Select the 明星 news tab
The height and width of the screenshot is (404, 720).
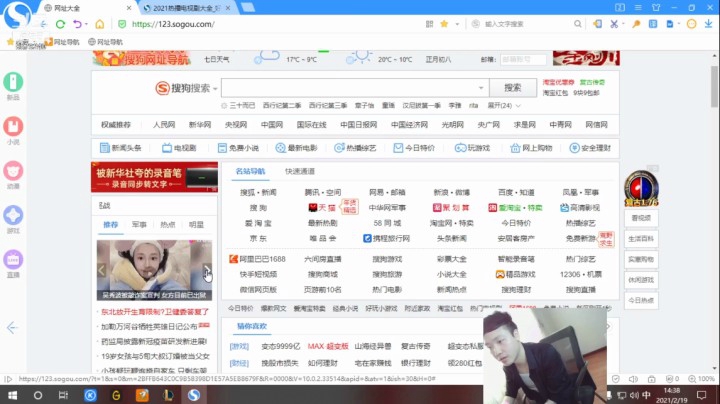click(x=196, y=225)
